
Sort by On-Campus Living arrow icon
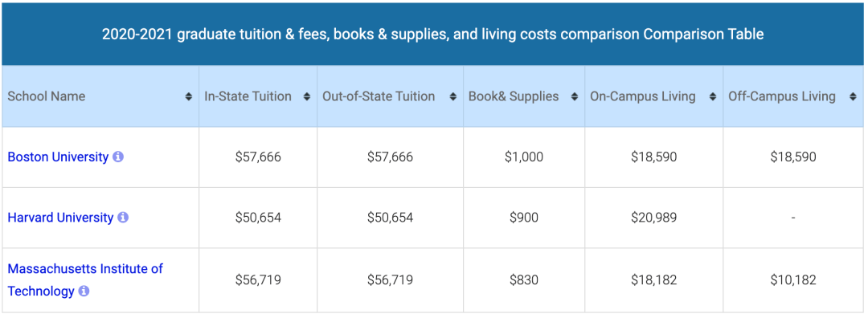(x=713, y=97)
